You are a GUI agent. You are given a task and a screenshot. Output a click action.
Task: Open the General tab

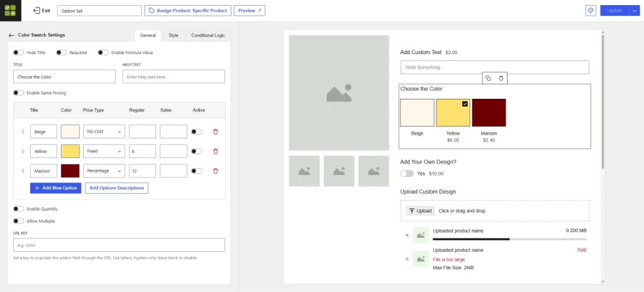pos(148,35)
